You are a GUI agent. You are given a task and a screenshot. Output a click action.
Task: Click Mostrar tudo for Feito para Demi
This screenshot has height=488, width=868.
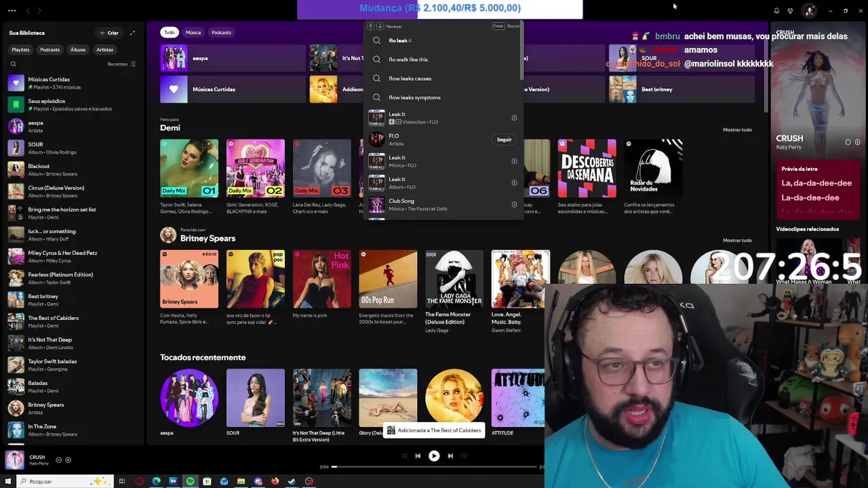pyautogui.click(x=737, y=129)
